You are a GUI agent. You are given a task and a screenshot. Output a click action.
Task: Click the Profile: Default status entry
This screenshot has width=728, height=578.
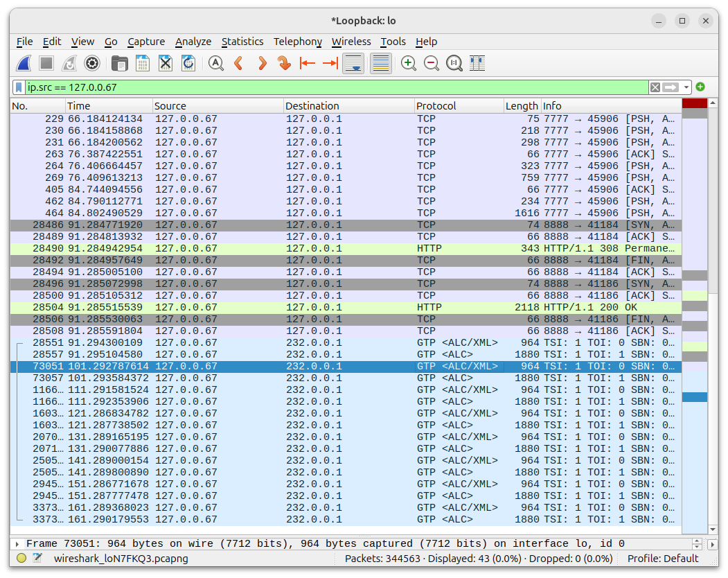[662, 559]
